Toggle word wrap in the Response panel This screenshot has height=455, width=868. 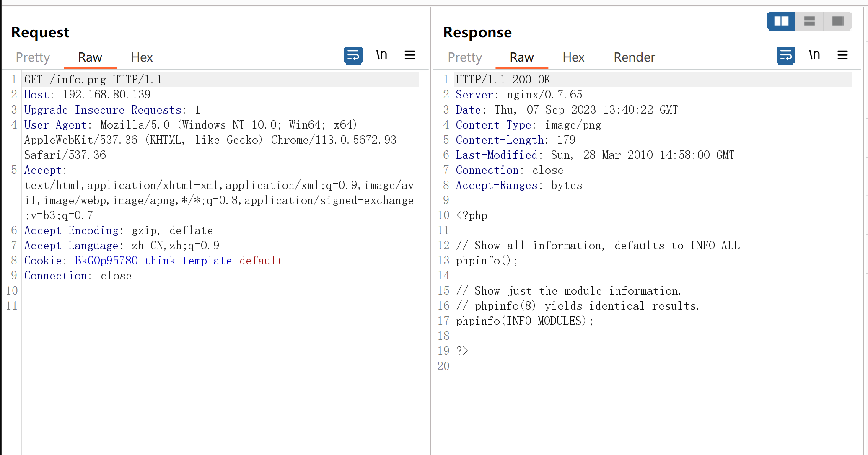(x=786, y=55)
